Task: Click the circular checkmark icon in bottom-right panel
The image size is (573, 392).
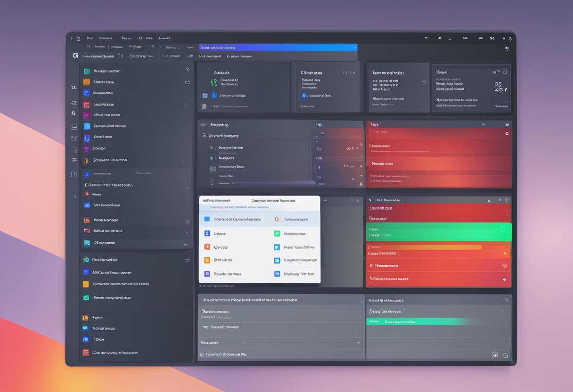Action: (495, 355)
